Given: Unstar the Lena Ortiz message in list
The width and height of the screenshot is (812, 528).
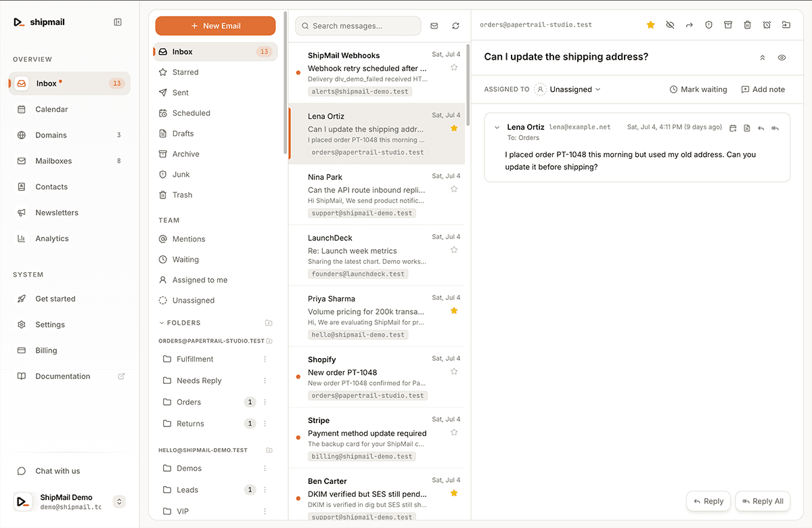Looking at the screenshot, I should (454, 128).
